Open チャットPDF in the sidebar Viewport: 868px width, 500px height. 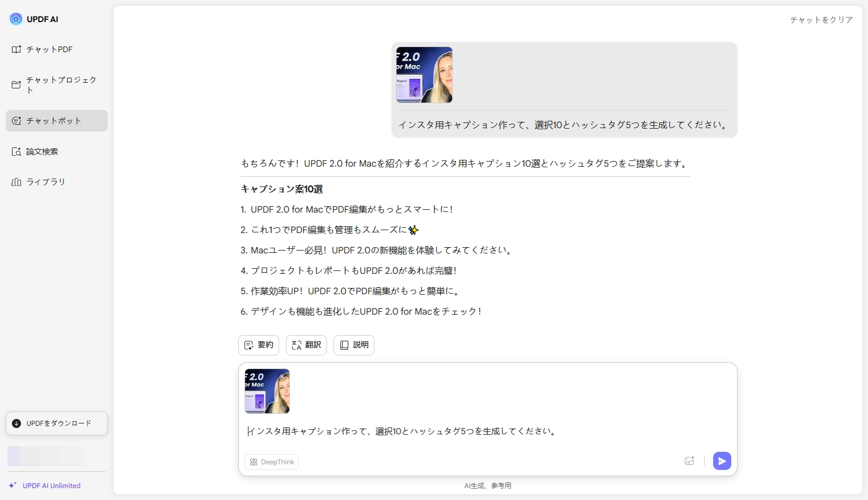pyautogui.click(x=57, y=49)
